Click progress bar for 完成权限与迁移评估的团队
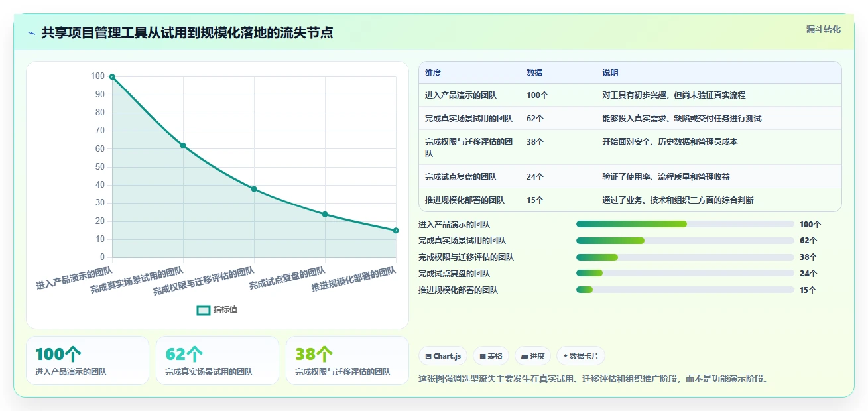868x411 pixels. pos(685,257)
